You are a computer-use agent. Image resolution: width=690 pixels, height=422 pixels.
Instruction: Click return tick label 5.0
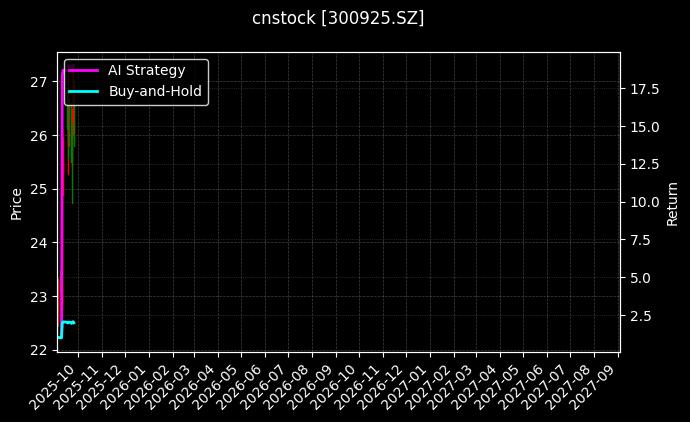point(640,278)
